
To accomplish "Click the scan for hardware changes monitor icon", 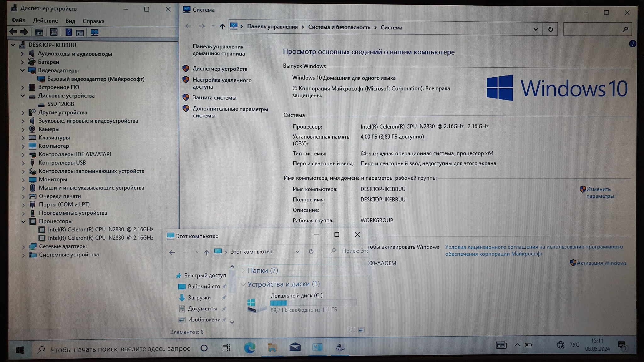I will (x=94, y=32).
